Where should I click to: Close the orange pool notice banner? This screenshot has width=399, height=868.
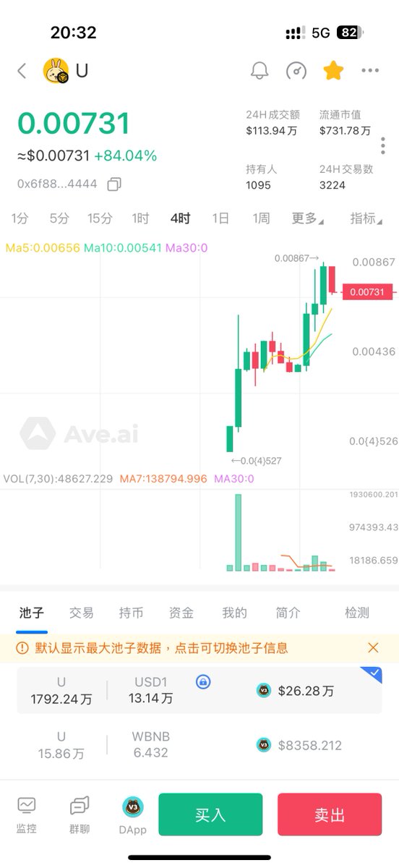tap(373, 647)
